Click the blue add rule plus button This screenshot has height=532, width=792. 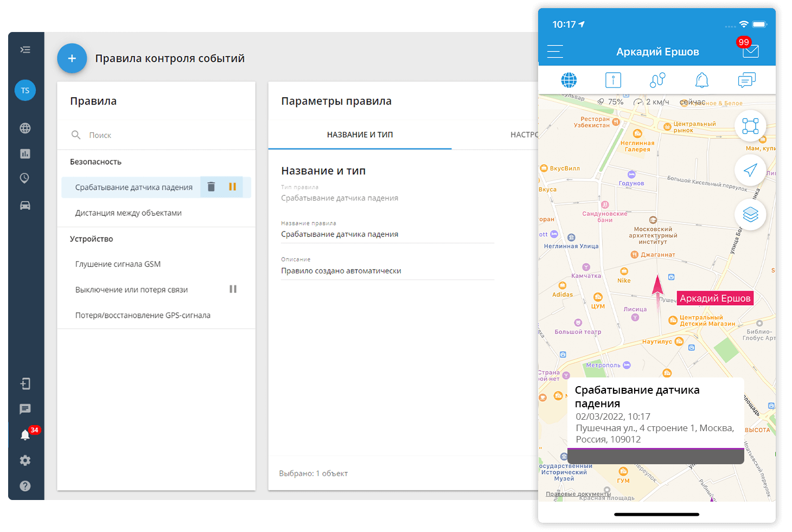[x=72, y=59]
